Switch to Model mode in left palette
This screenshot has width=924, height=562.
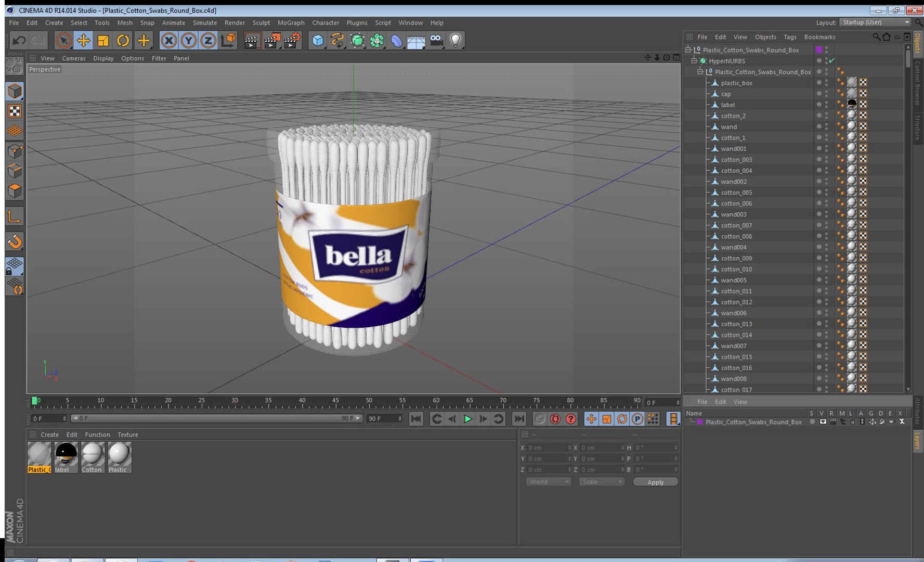click(x=15, y=91)
